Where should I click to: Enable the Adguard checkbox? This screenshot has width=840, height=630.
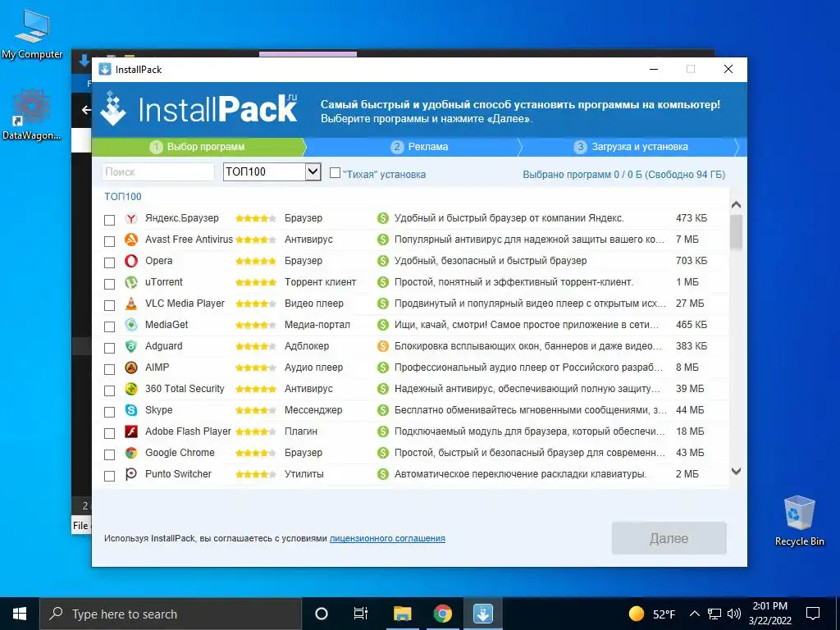point(109,348)
